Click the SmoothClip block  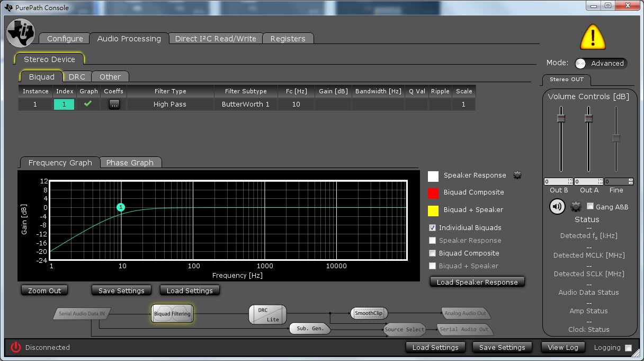tap(369, 313)
